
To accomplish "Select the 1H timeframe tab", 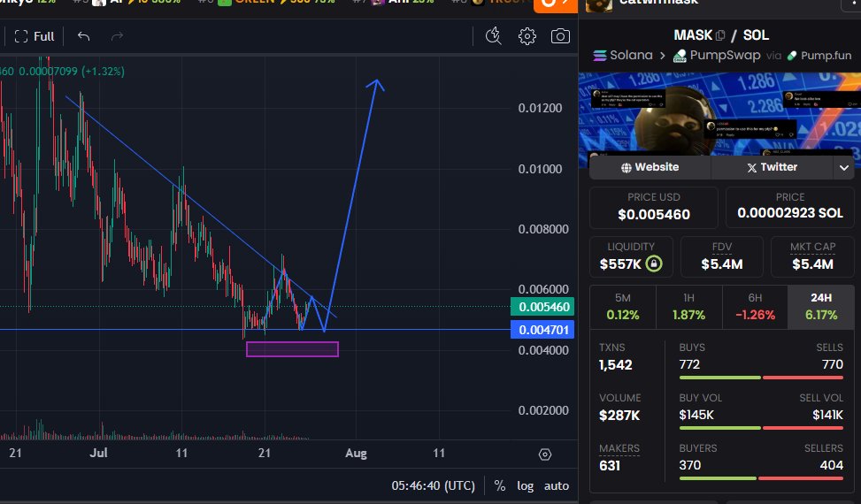I will point(688,307).
